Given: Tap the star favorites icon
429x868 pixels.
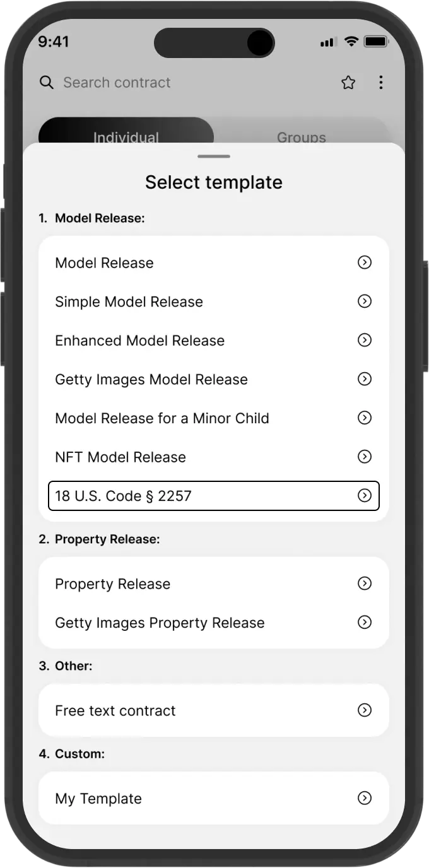Looking at the screenshot, I should pyautogui.click(x=348, y=82).
